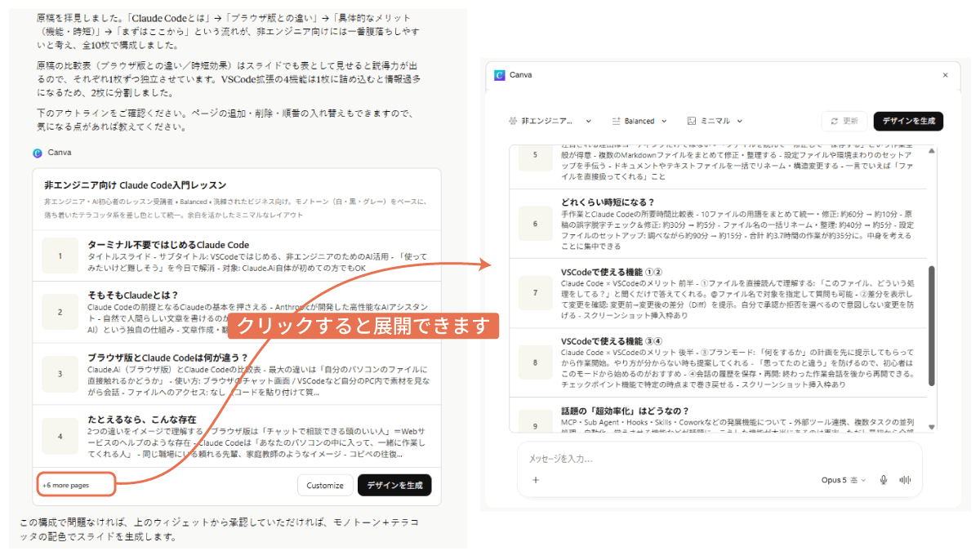980x551 pixels.
Task: Click the title 話題の「超効率化」はどうなの？
Action: (625, 410)
